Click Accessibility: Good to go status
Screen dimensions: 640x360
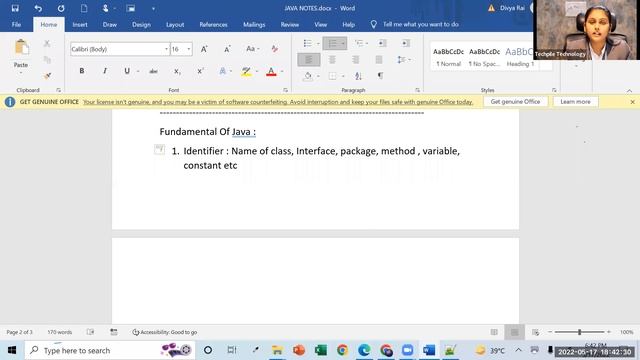(164, 332)
